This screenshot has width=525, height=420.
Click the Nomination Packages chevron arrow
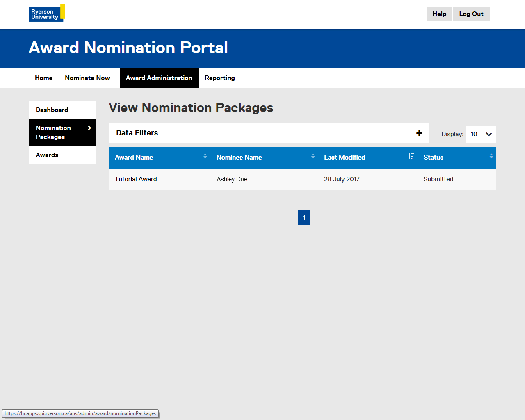point(89,128)
